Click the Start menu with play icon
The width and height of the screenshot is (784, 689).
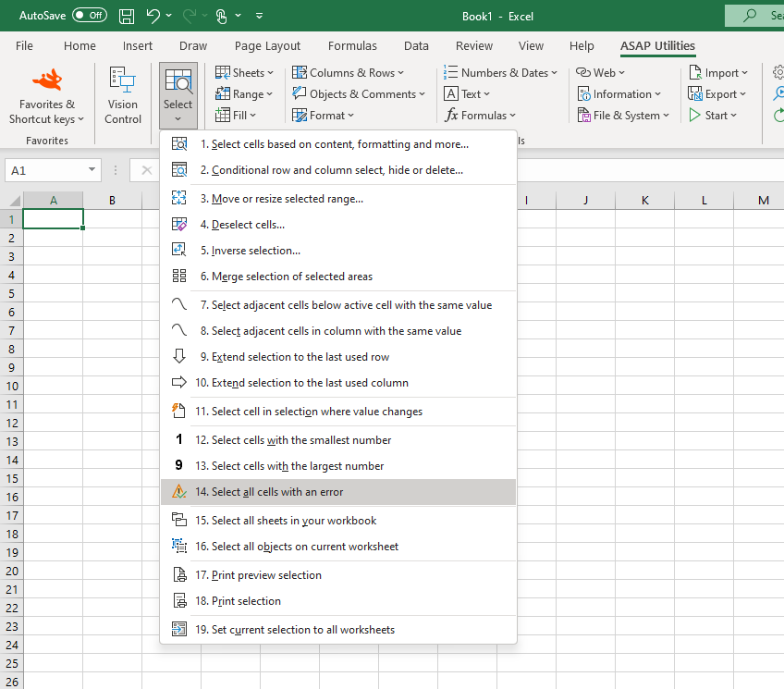pyautogui.click(x=713, y=116)
